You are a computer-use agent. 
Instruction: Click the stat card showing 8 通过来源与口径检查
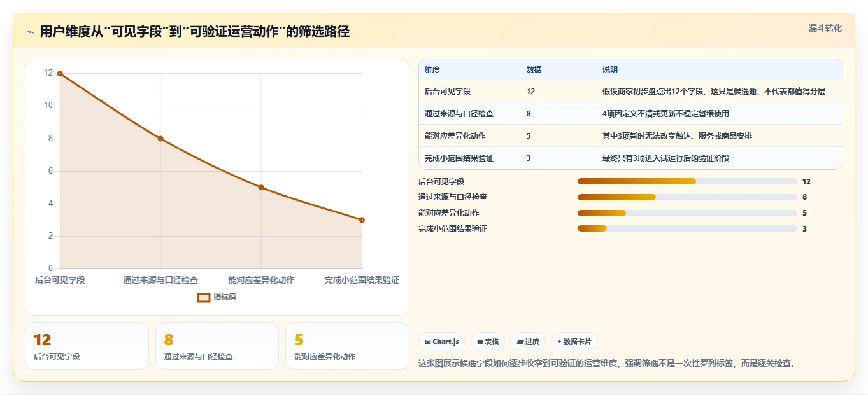tap(217, 346)
